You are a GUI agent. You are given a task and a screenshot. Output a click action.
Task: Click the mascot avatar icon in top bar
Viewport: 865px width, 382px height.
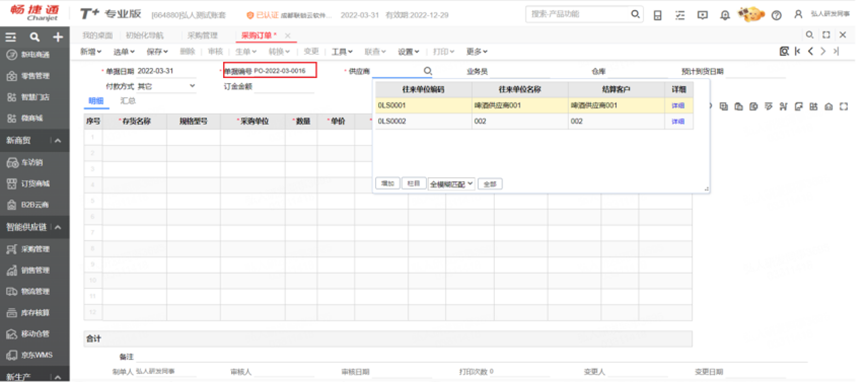tap(751, 14)
